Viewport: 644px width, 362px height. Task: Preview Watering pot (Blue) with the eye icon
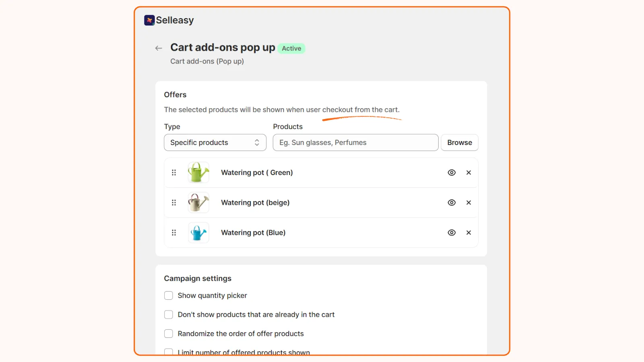coord(452,232)
